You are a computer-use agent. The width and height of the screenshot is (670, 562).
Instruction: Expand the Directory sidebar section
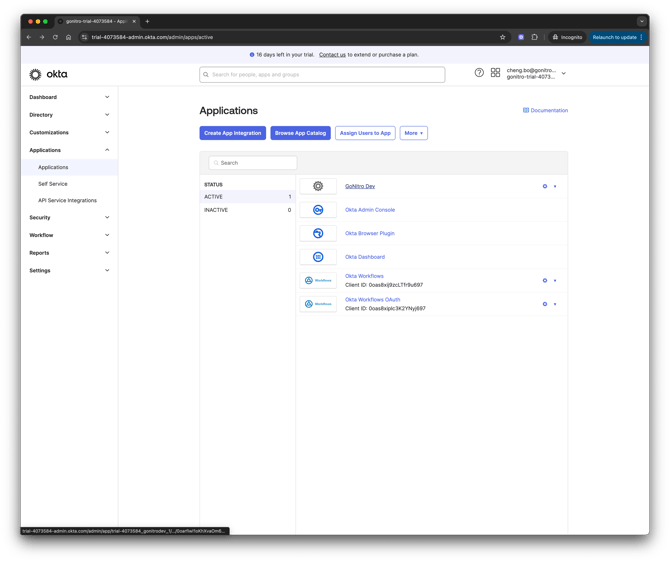[69, 115]
